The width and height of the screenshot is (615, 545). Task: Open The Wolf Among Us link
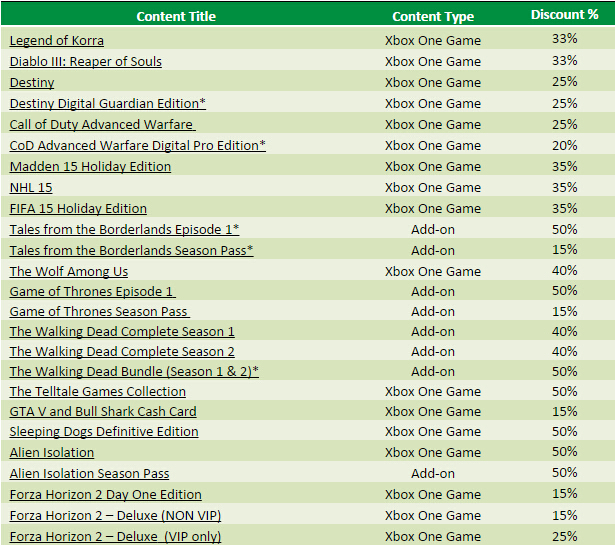click(x=69, y=271)
